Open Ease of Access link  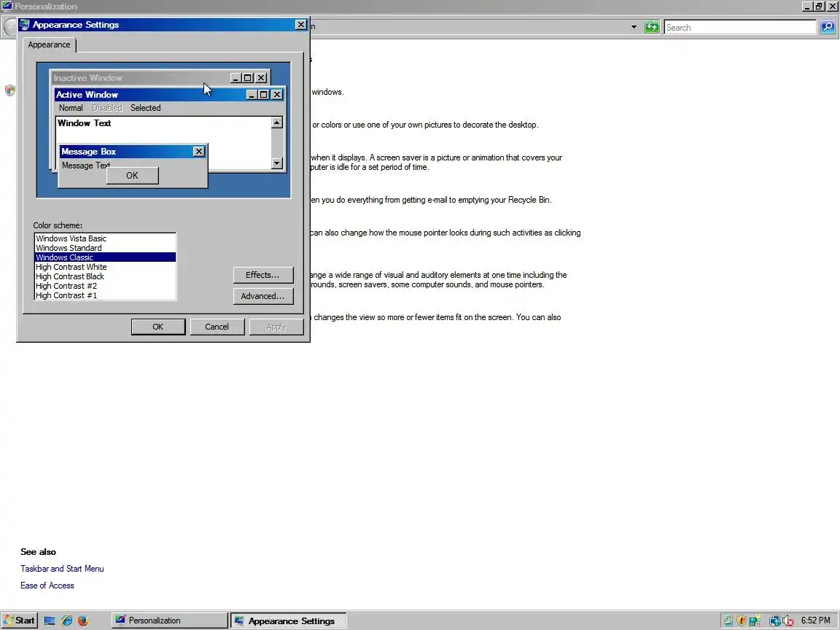47,586
